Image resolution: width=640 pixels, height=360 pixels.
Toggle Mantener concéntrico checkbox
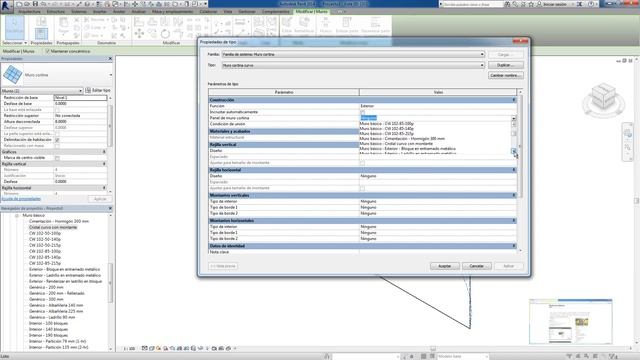click(47, 51)
